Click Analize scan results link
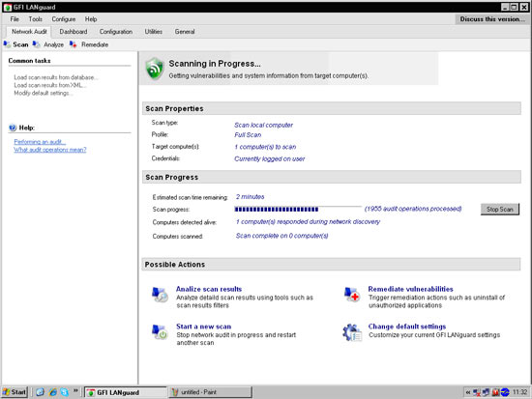The width and height of the screenshot is (532, 399). click(209, 289)
